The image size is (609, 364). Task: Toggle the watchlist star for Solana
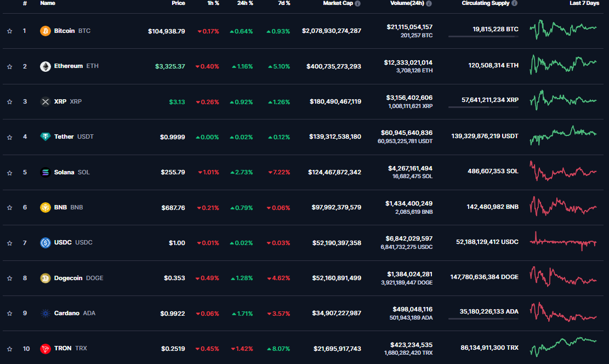coord(9,173)
